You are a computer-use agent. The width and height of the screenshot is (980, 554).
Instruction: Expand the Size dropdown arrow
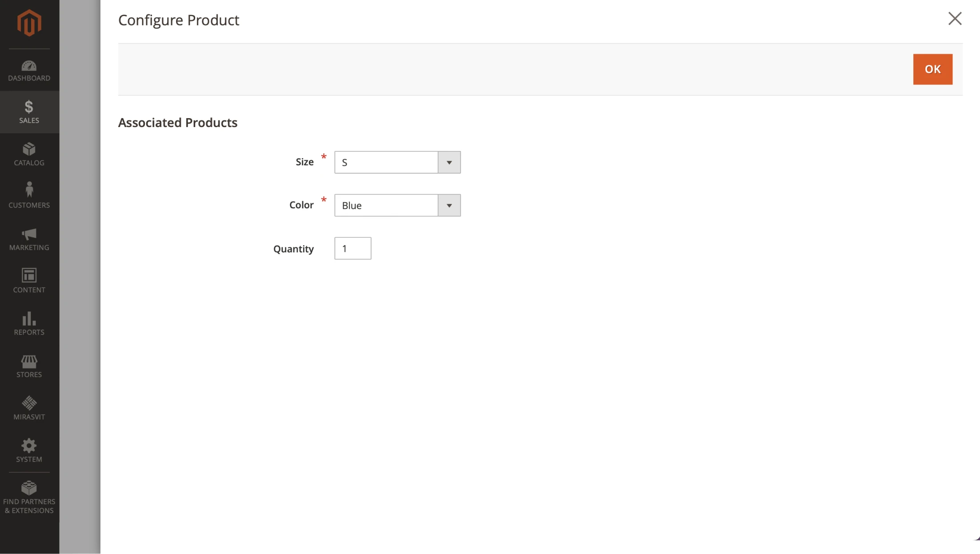click(449, 163)
